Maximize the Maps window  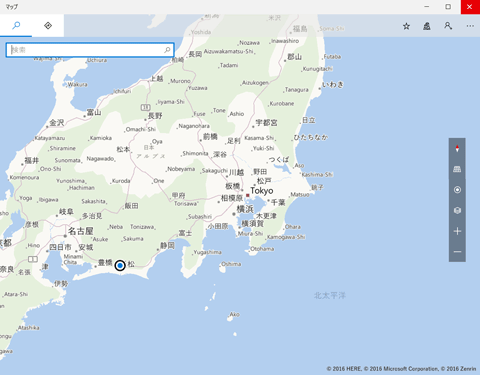point(448,7)
